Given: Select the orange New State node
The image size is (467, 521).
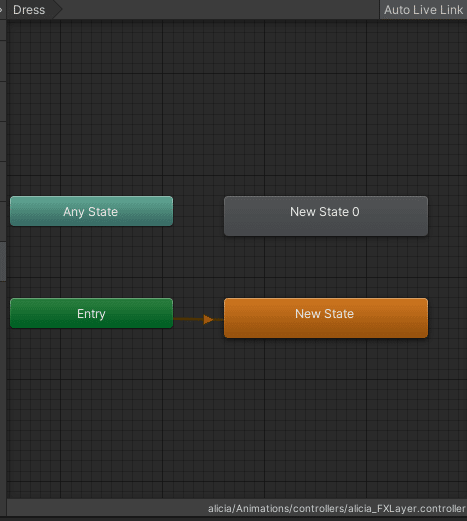Looking at the screenshot, I should click(x=326, y=318).
